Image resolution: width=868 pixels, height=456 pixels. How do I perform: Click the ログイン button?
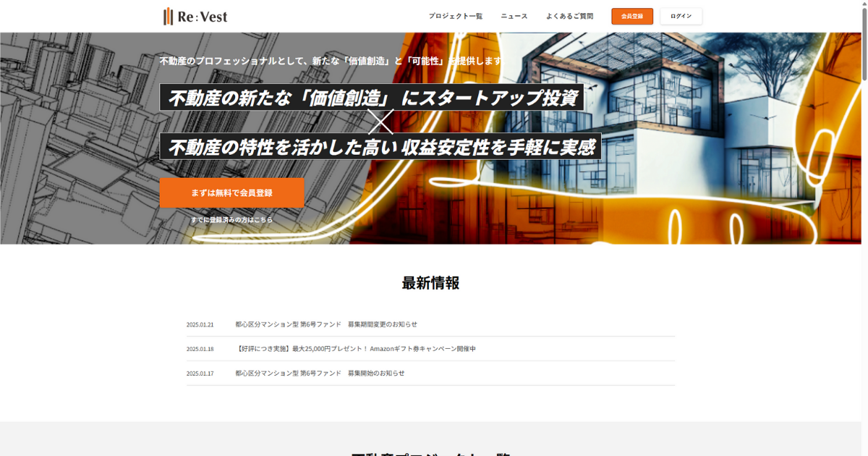[681, 16]
